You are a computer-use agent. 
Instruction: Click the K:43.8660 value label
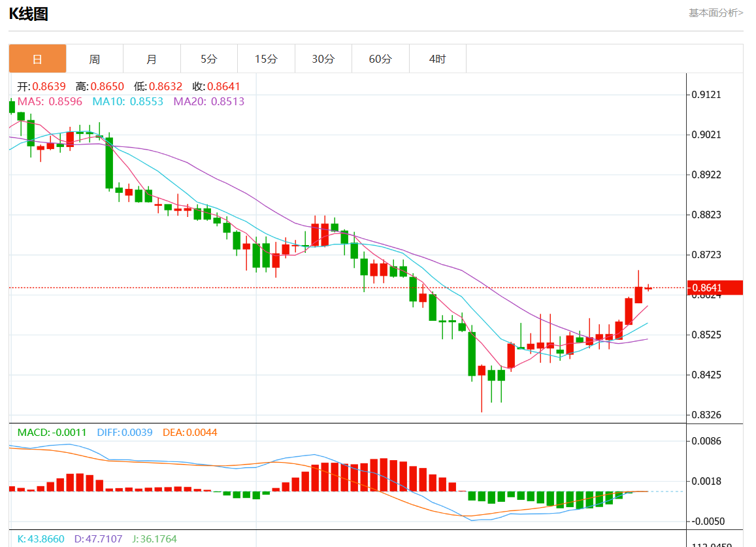click(41, 539)
